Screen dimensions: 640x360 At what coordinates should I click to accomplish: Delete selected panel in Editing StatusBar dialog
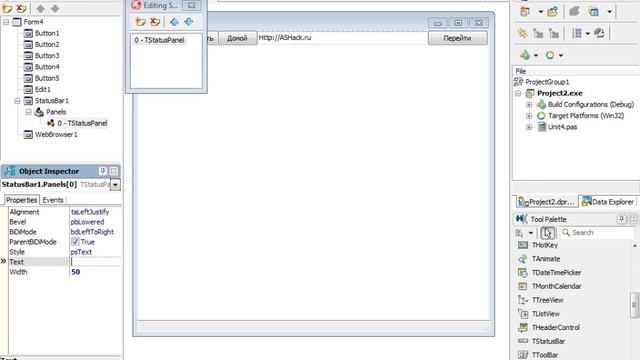pos(155,22)
